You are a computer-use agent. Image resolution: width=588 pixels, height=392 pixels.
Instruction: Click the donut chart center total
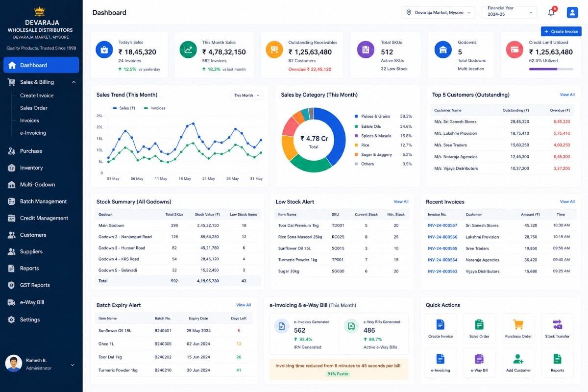point(314,142)
